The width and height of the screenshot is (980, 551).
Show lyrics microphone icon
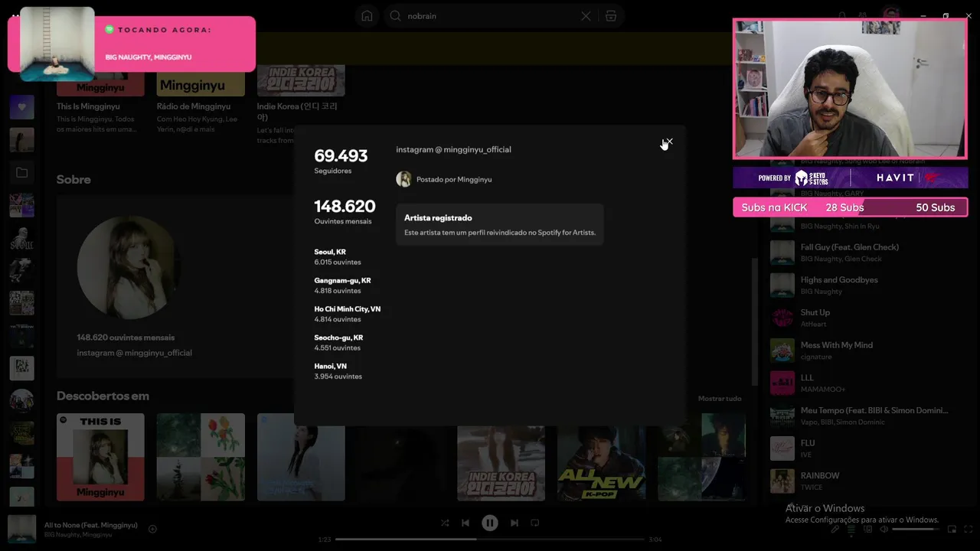pyautogui.click(x=835, y=529)
